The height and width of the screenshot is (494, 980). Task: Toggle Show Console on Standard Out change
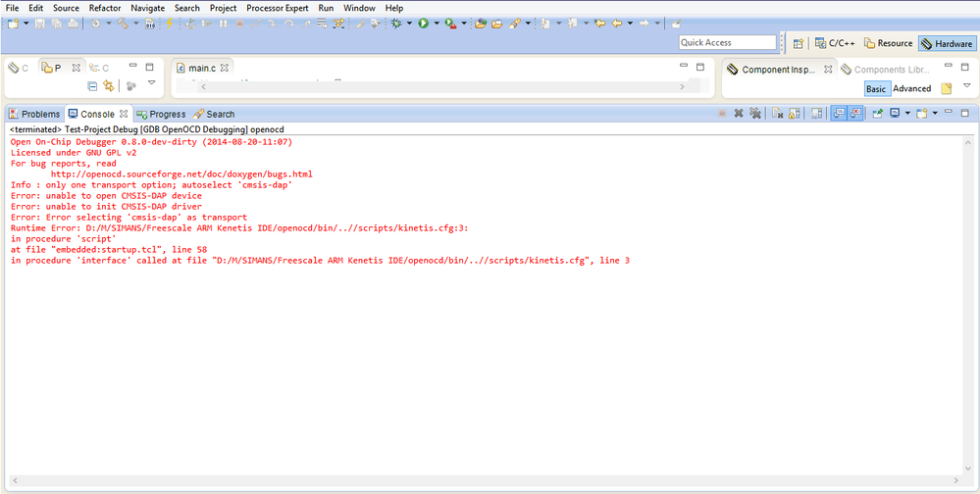pyautogui.click(x=839, y=113)
